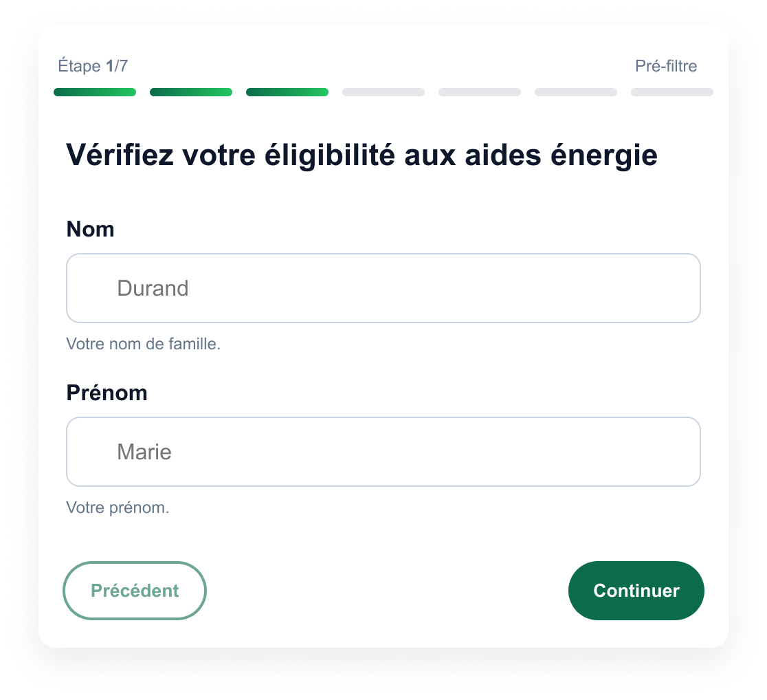Click the 'Prénom' field label
The width and height of the screenshot is (767, 700).
(107, 393)
